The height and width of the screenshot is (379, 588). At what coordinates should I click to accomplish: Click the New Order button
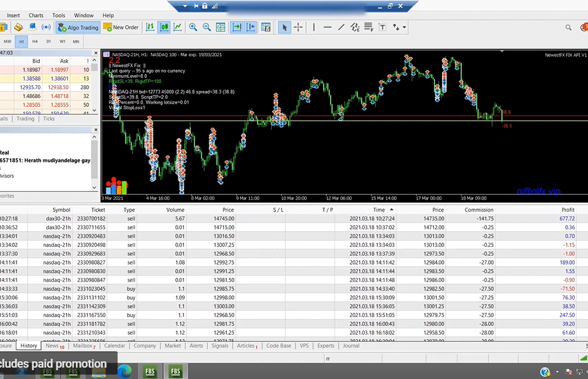click(x=121, y=27)
